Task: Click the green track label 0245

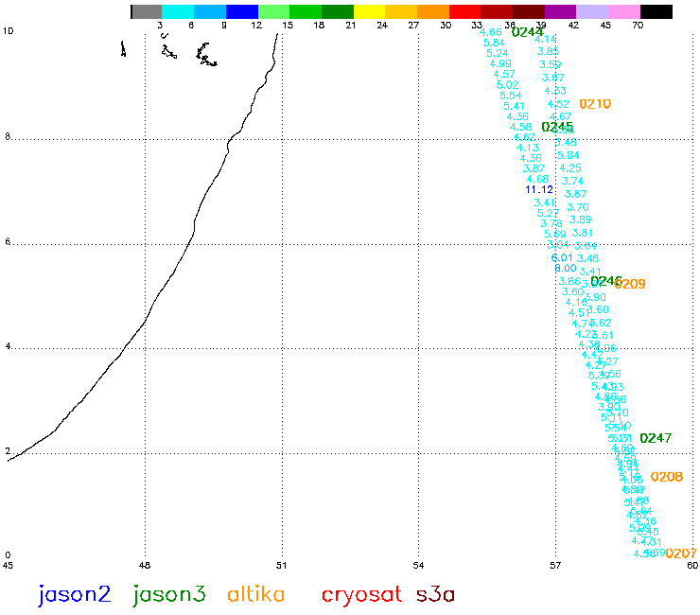Action: [557, 127]
